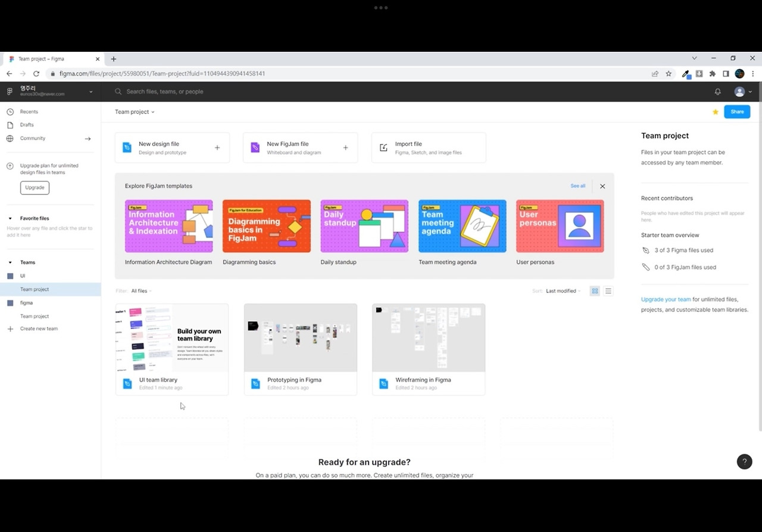Go back with the browser back arrow
This screenshot has width=762, height=532.
point(9,74)
